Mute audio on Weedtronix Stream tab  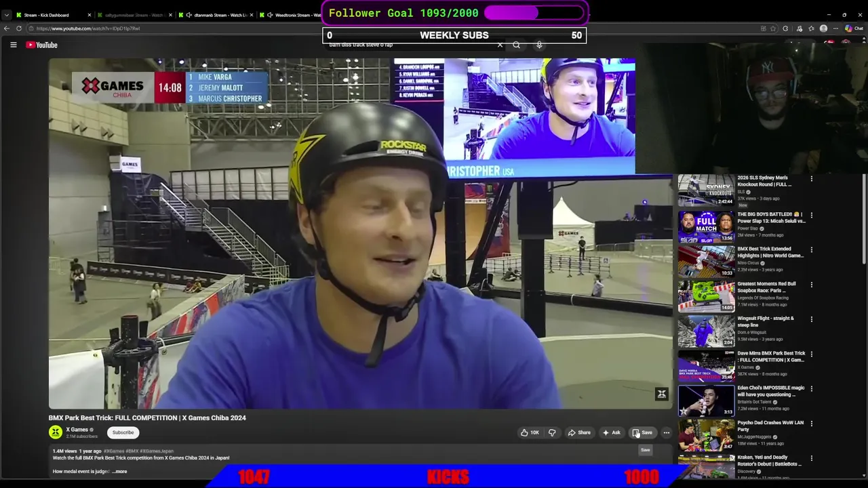click(271, 15)
